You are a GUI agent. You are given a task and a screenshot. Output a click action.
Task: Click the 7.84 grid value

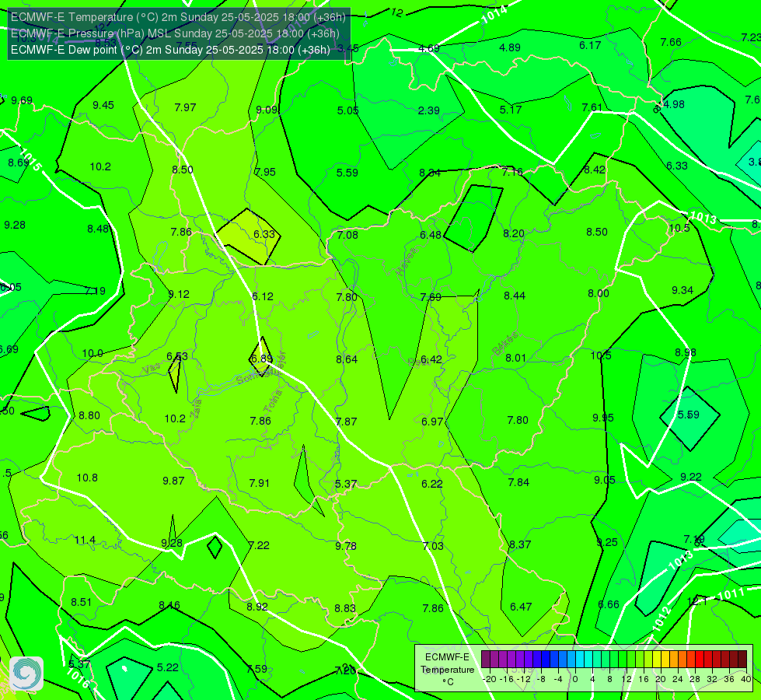click(518, 482)
